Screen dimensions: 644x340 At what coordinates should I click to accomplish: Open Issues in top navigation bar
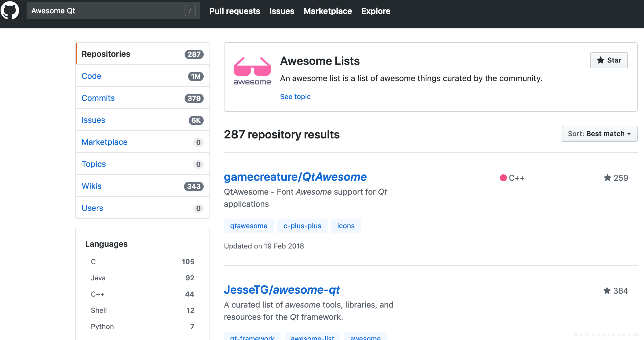pyautogui.click(x=282, y=11)
